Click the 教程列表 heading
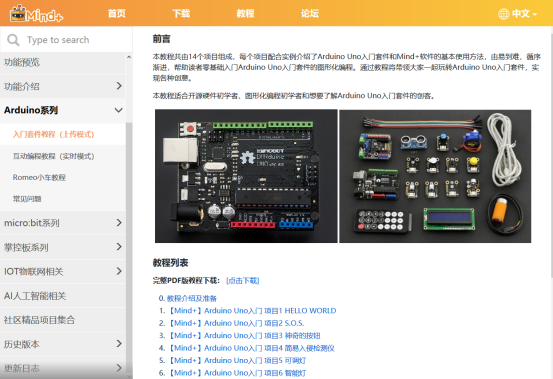The width and height of the screenshot is (553, 379). 170,263
